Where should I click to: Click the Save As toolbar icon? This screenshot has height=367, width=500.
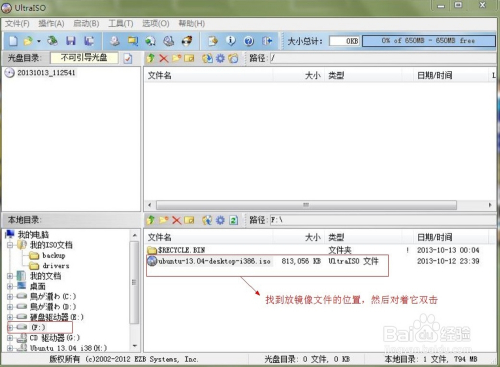point(89,41)
